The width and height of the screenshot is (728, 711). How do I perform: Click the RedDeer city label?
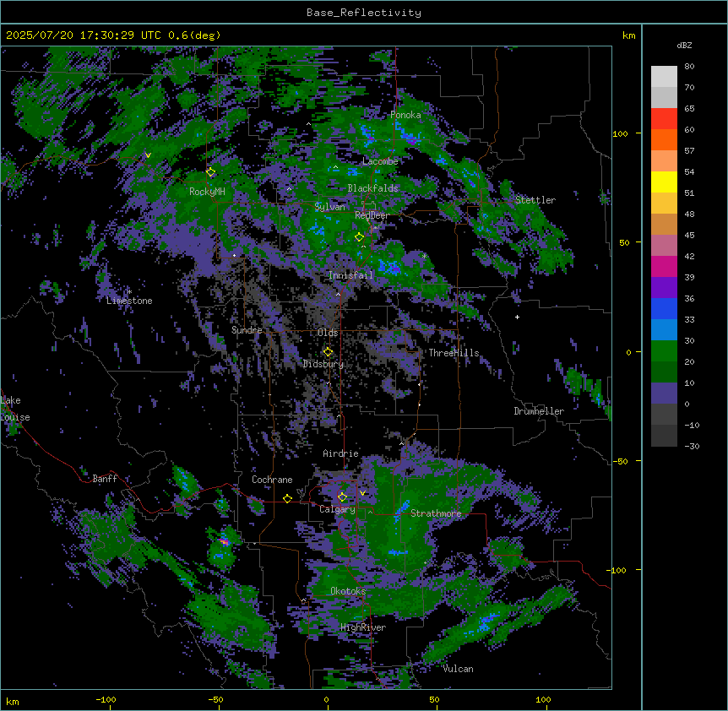point(372,215)
